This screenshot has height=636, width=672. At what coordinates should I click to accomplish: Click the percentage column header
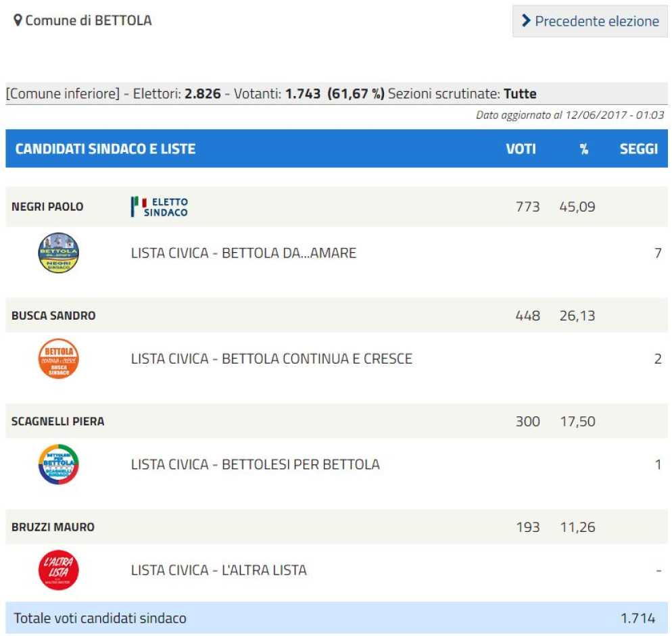pos(583,149)
